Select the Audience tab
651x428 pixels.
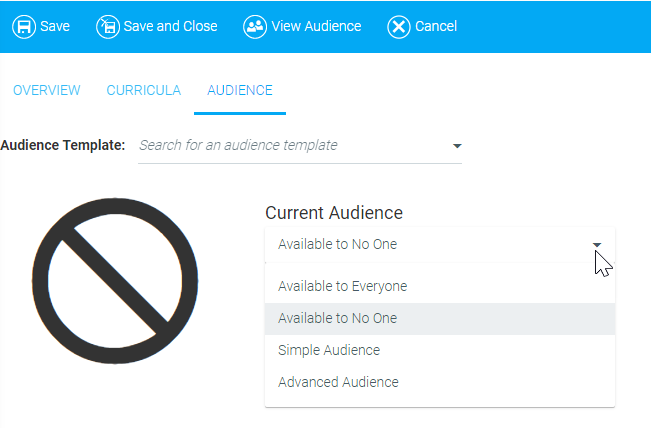[240, 90]
